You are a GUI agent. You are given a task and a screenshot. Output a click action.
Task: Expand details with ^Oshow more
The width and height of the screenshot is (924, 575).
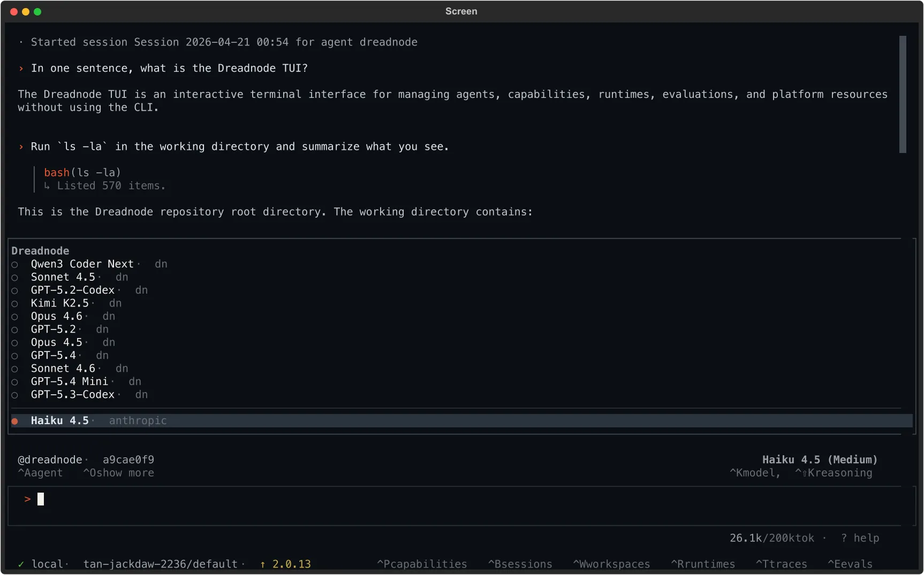coord(119,473)
